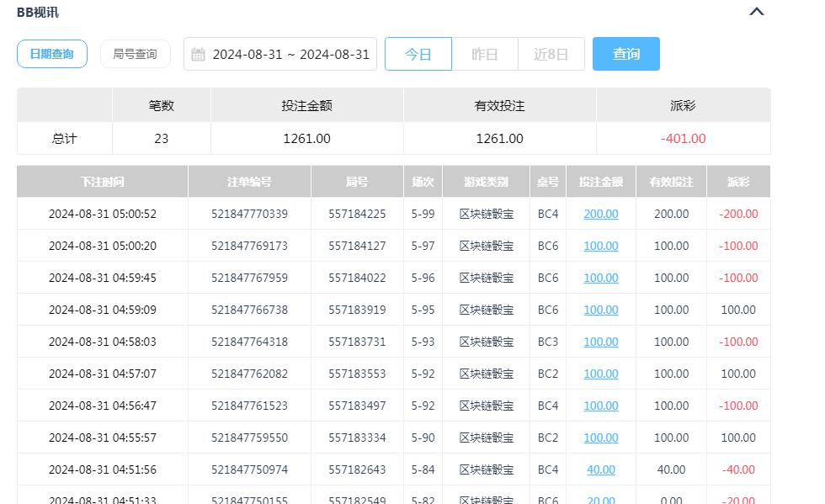Enable the 近8日 date range filter
The width and height of the screenshot is (825, 504).
click(x=551, y=53)
